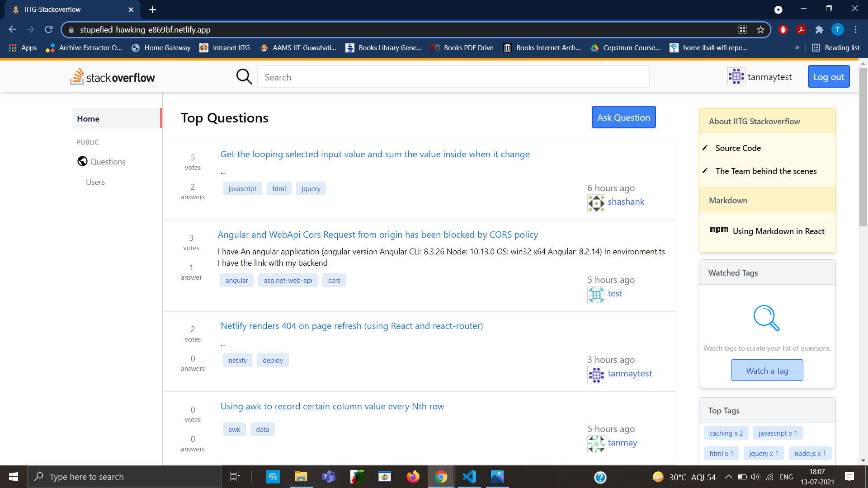
Task: Expand hidden bookmarks overflow chevron
Action: point(797,47)
